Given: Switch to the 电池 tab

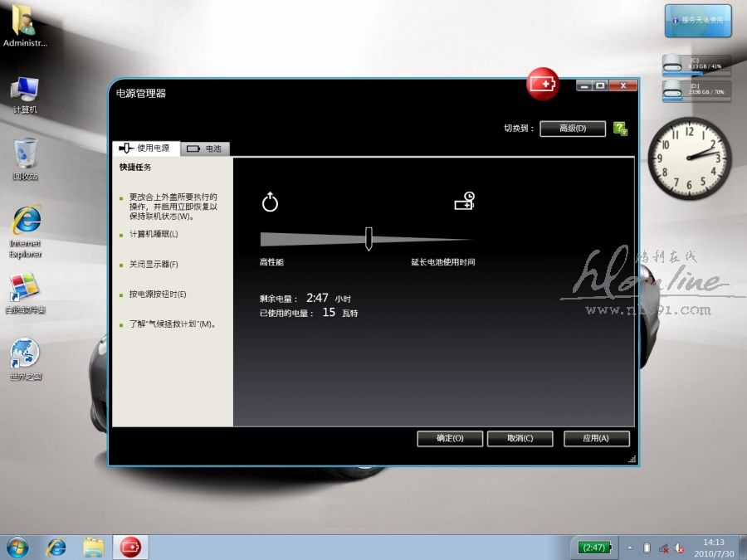Looking at the screenshot, I should pyautogui.click(x=205, y=149).
